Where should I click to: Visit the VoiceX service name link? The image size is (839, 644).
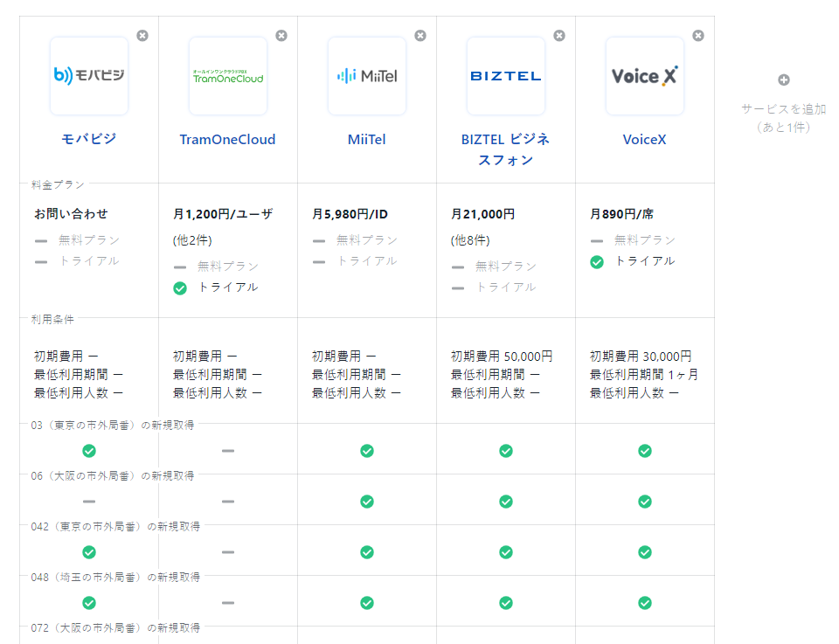click(x=645, y=140)
